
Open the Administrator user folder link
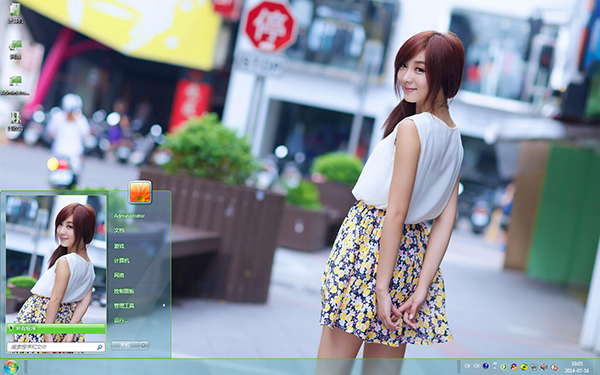pos(129,216)
